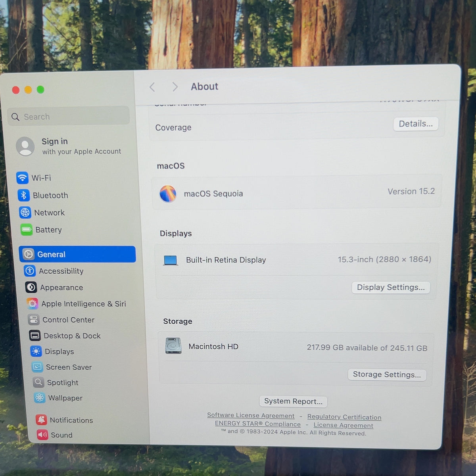Select Notifications label in sidebar
The image size is (476, 476).
[71, 420]
